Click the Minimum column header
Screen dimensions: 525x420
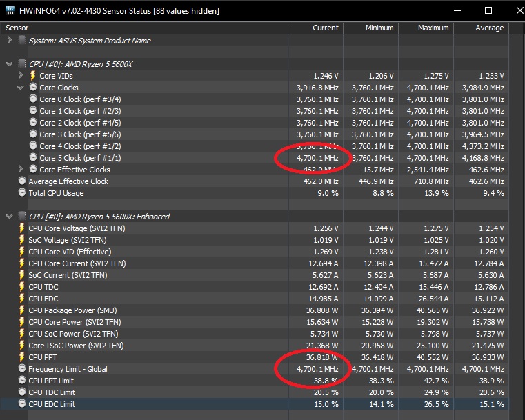[x=370, y=28]
